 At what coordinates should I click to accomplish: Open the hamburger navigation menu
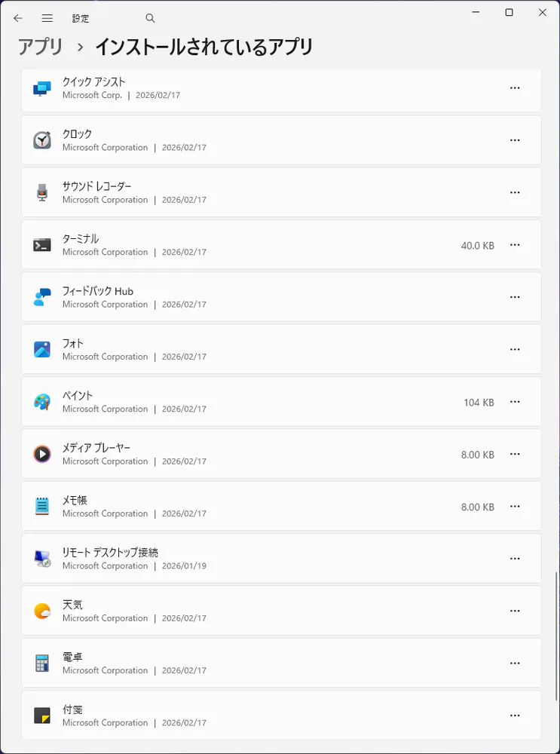[47, 18]
